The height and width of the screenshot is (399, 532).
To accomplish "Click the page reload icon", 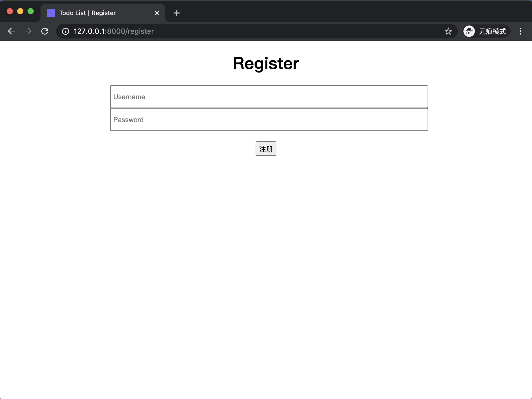I will tap(45, 31).
